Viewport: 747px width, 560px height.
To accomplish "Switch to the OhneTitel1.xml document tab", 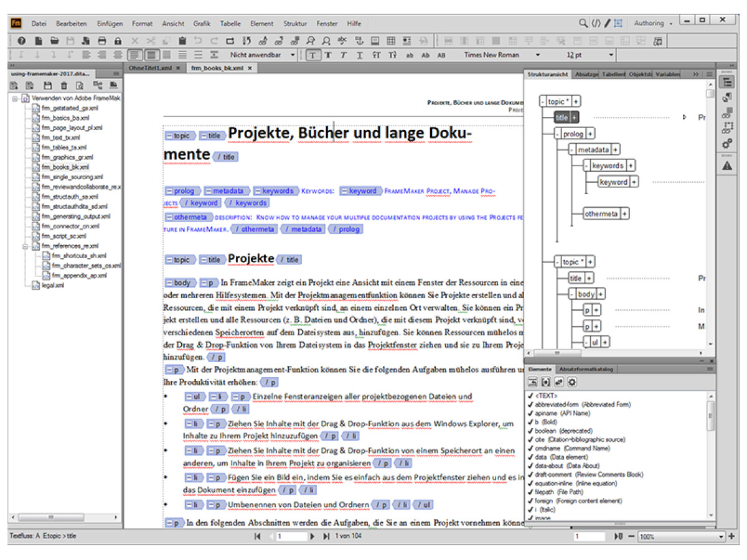I will tap(150, 68).
